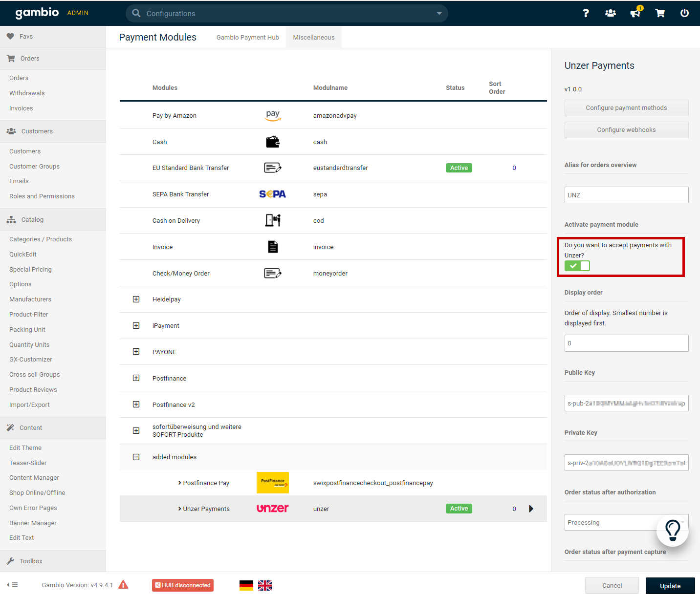Expand the iPayment module group
The height and width of the screenshot is (597, 700).
click(136, 325)
